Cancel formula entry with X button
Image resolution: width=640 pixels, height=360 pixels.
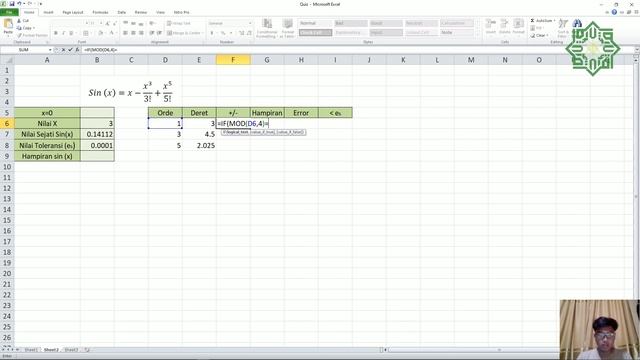[63, 50]
